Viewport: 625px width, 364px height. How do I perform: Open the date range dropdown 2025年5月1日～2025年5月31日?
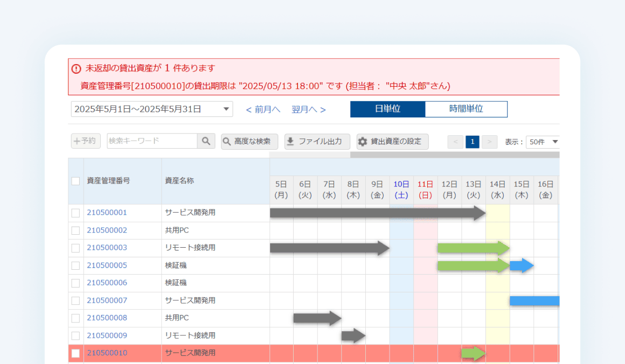click(x=152, y=109)
